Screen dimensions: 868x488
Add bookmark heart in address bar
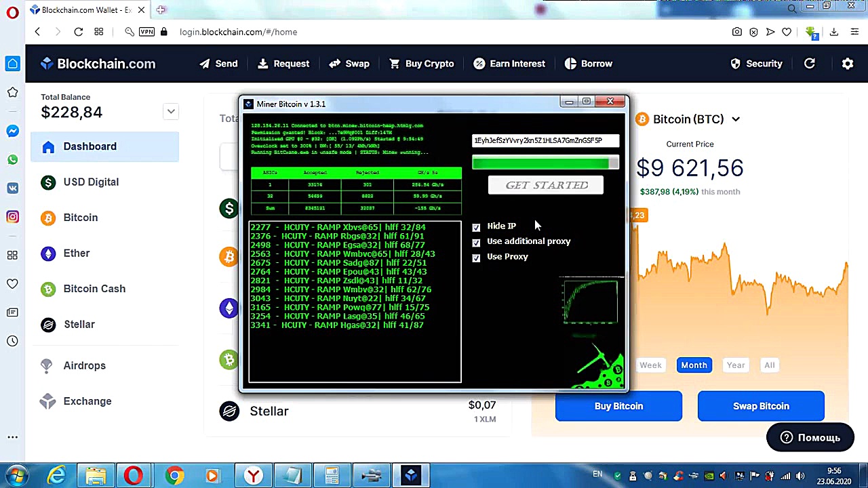[787, 32]
